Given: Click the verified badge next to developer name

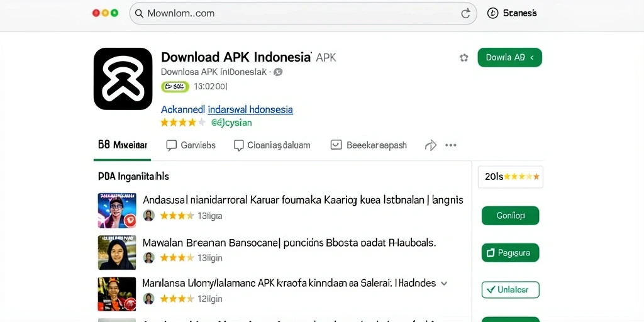Looking at the screenshot, I should [x=278, y=72].
